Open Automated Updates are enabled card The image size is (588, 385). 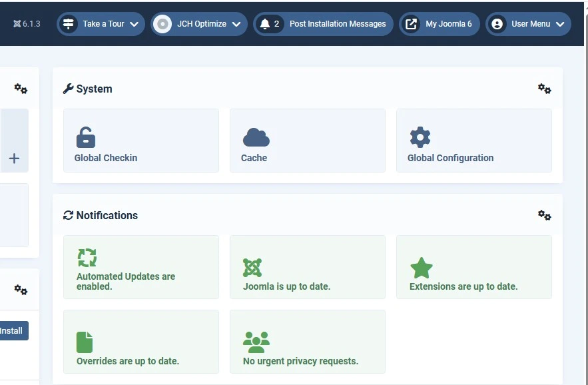click(141, 267)
